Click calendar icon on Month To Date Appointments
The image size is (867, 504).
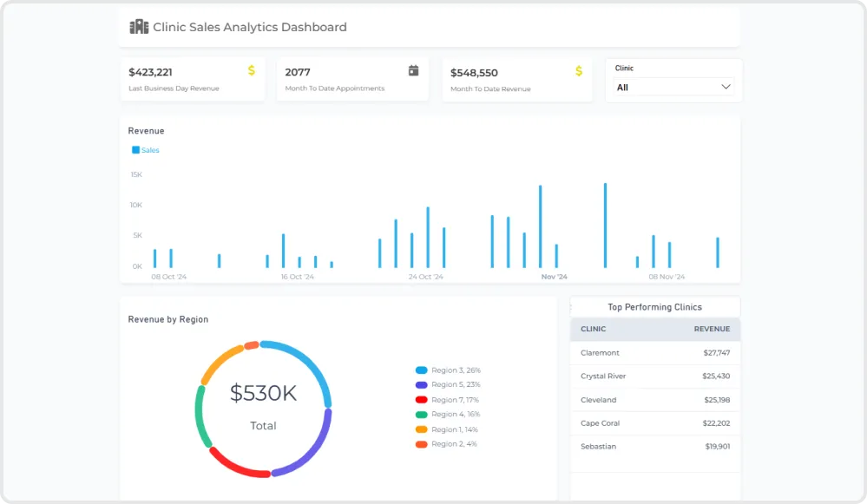tap(414, 70)
